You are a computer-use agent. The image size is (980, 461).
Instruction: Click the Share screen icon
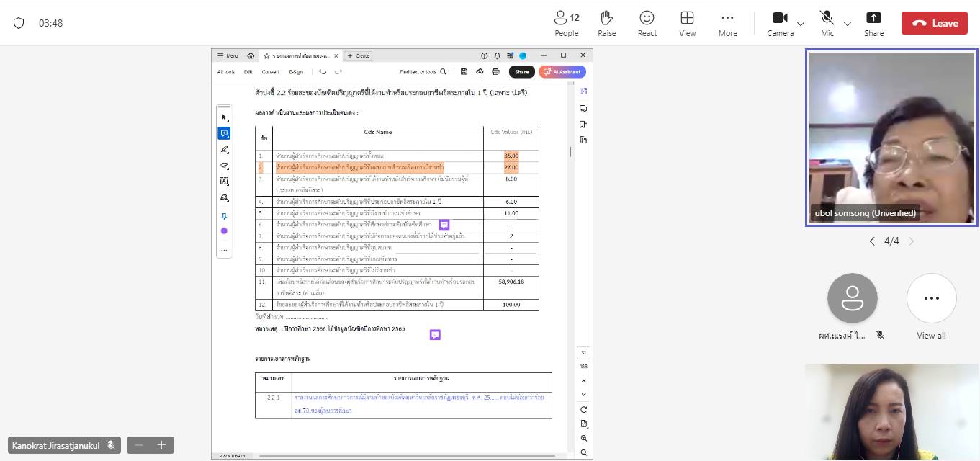tap(873, 23)
